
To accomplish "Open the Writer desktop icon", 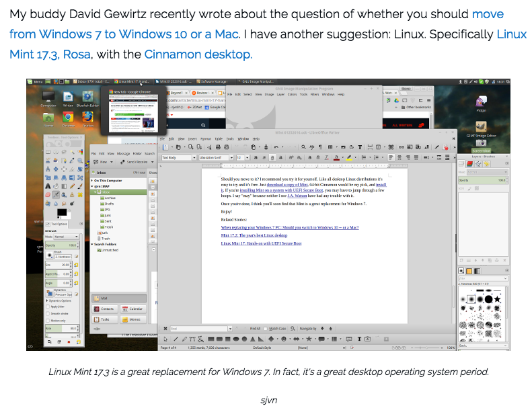I will pos(68,99).
